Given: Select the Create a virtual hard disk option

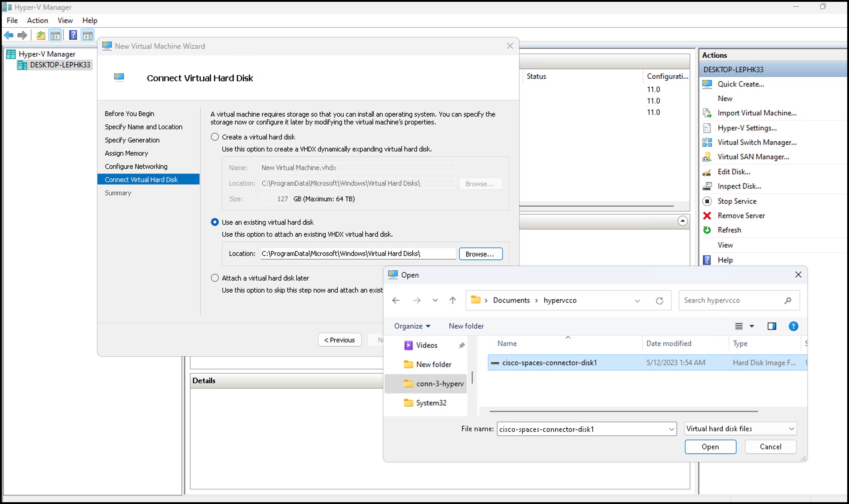Looking at the screenshot, I should pos(215,137).
